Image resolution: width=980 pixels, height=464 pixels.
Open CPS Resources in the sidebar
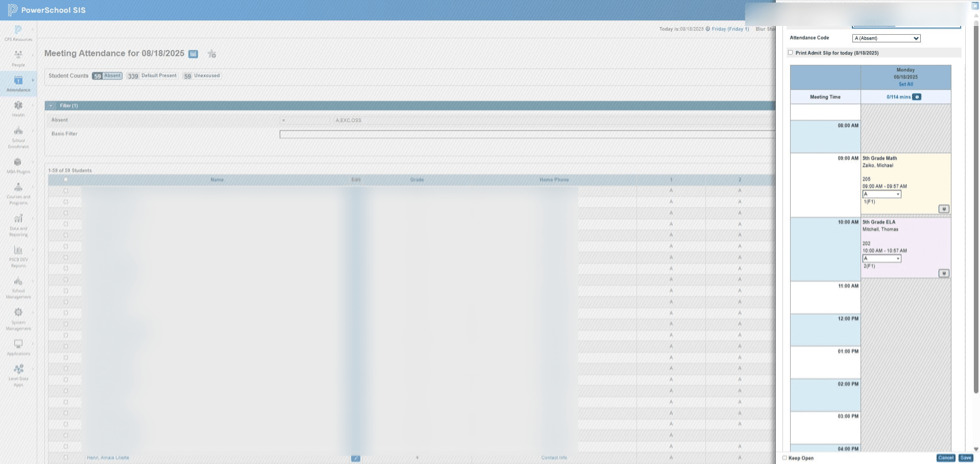pos(18,33)
